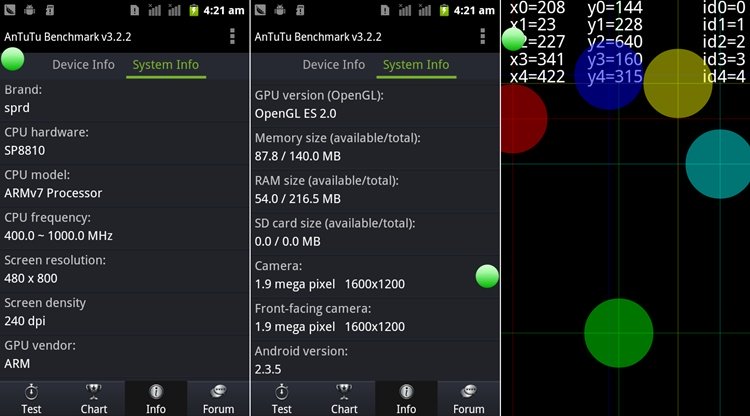Switch to Device Info tab on left screen
The image size is (750, 416).
(x=83, y=65)
